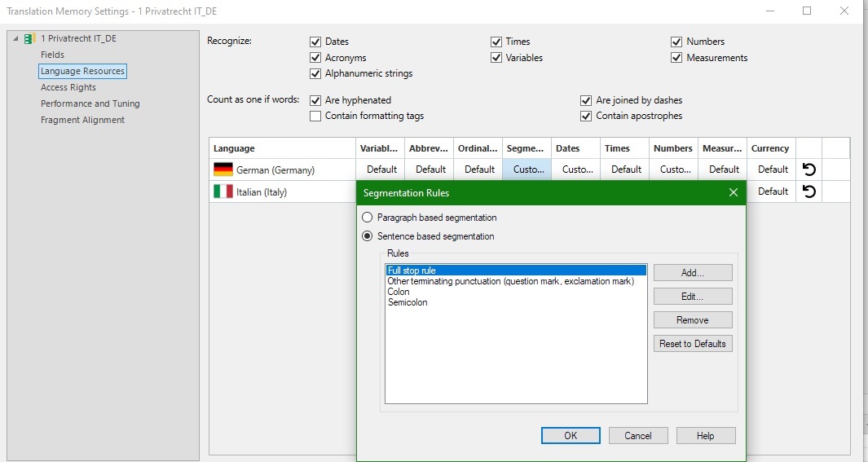Click the Dates column header
The image size is (868, 462).
[575, 148]
